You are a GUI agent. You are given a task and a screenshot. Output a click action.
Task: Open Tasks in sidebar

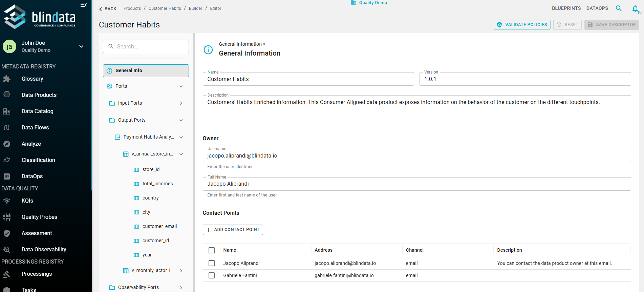pyautogui.click(x=29, y=290)
